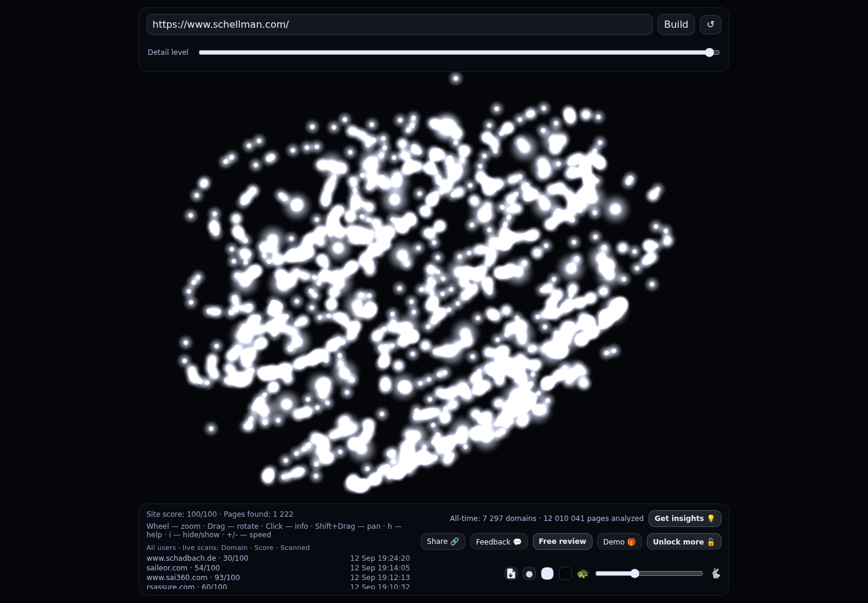
Task: Open the Feedback button
Action: pos(499,541)
